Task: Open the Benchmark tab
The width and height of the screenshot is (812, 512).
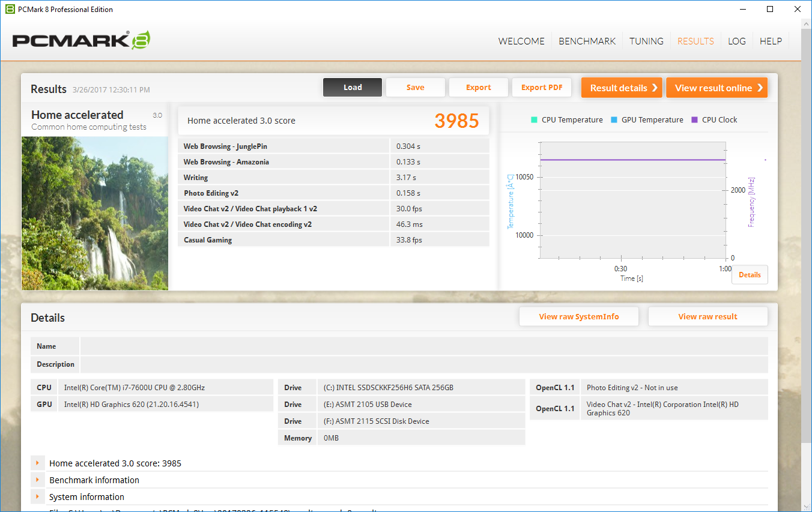Action: (x=587, y=41)
